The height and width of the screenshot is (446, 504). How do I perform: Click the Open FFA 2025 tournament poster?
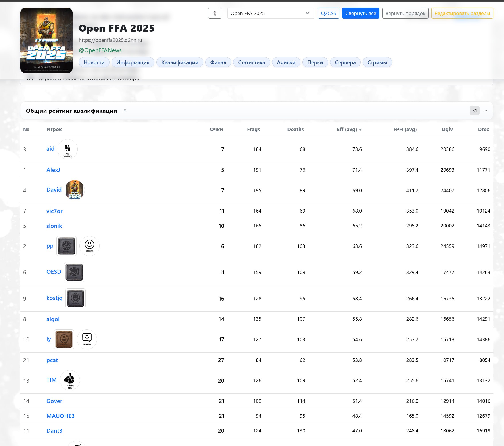(46, 41)
